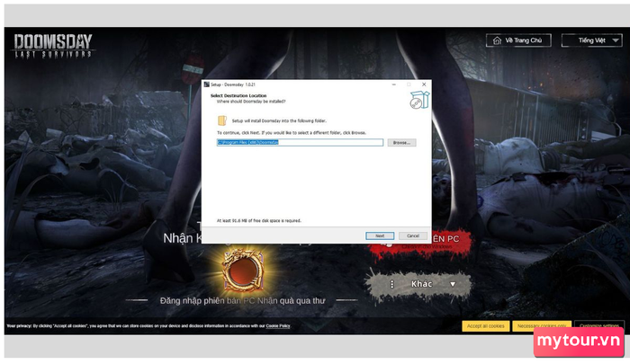Click the Tiếng Việt dropdown arrow
The image size is (630, 364).
pos(615,40)
